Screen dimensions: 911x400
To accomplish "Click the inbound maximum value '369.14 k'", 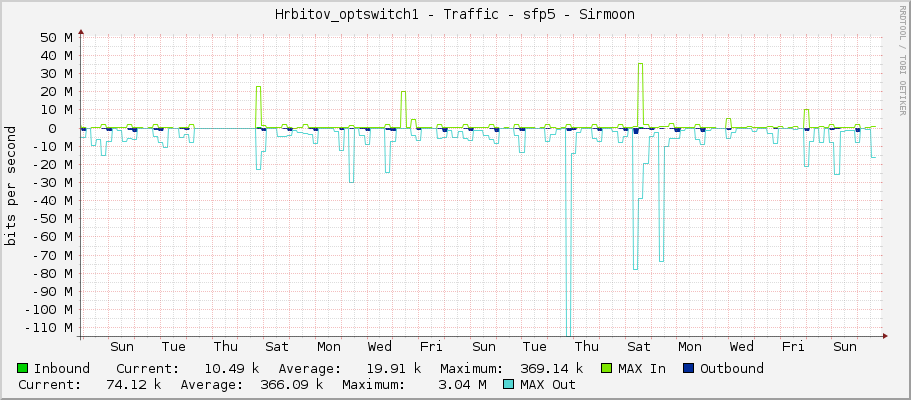I will point(551,368).
